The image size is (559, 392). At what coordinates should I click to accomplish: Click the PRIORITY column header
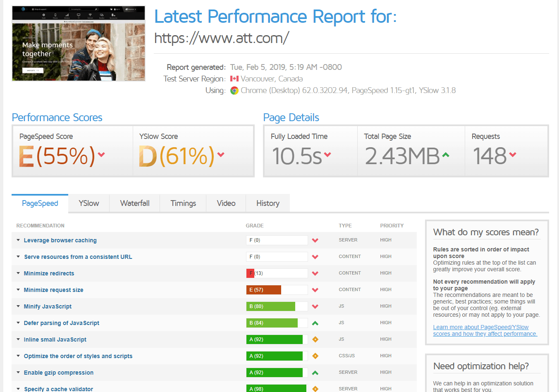(392, 226)
